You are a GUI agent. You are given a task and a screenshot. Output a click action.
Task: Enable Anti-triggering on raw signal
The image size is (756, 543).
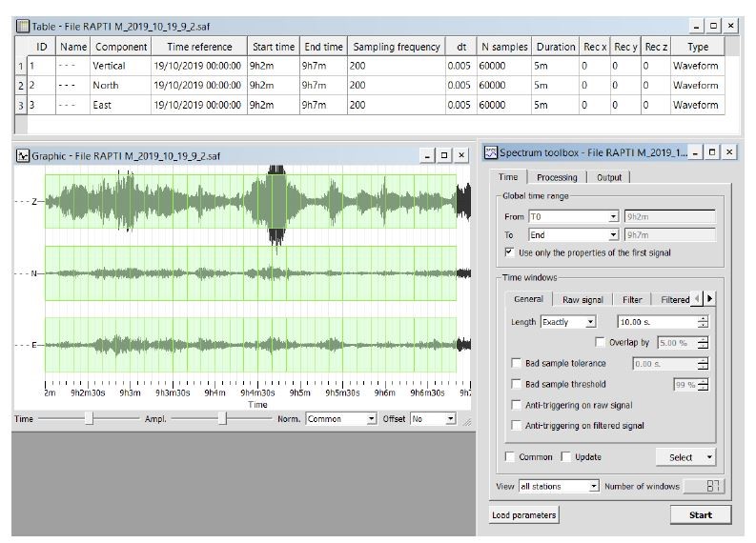[x=516, y=405]
